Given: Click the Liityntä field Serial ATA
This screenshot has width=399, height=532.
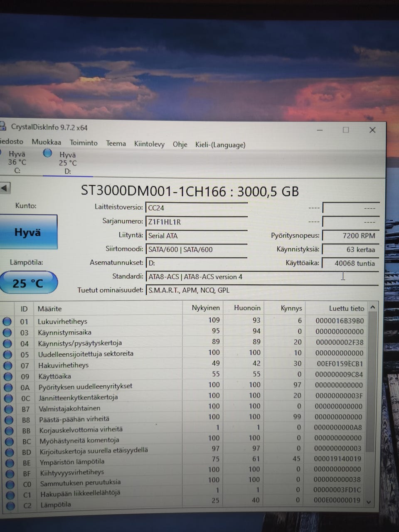Looking at the screenshot, I should click(197, 236).
